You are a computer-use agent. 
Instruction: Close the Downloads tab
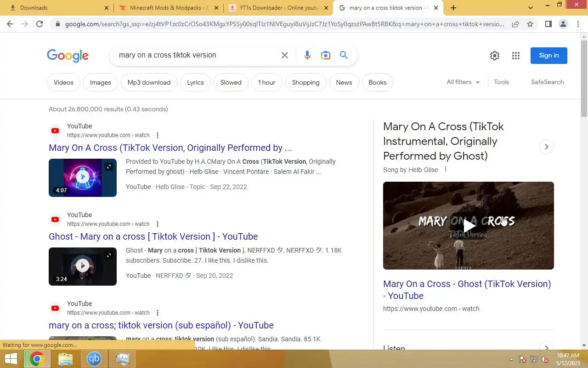coord(107,8)
